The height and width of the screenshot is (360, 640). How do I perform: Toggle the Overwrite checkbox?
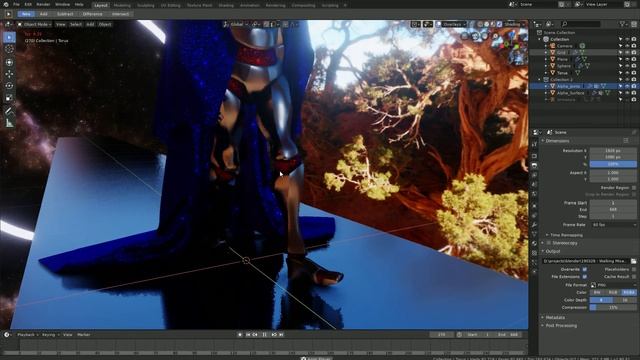(585, 269)
